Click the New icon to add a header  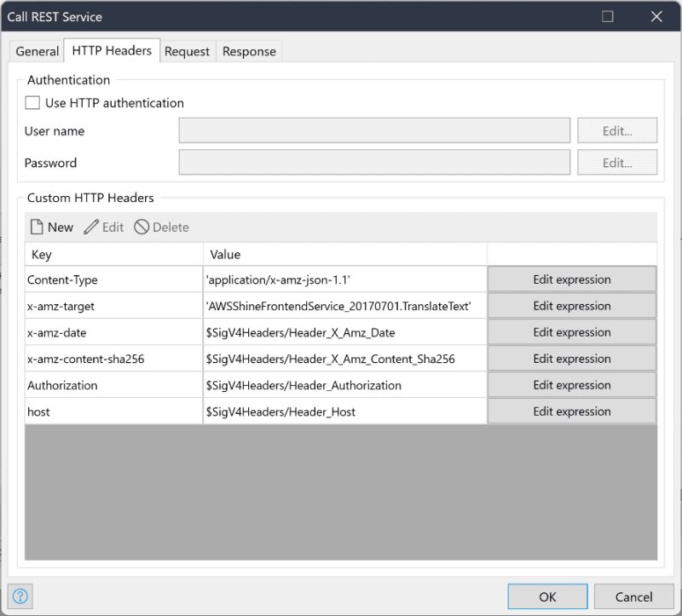51,227
